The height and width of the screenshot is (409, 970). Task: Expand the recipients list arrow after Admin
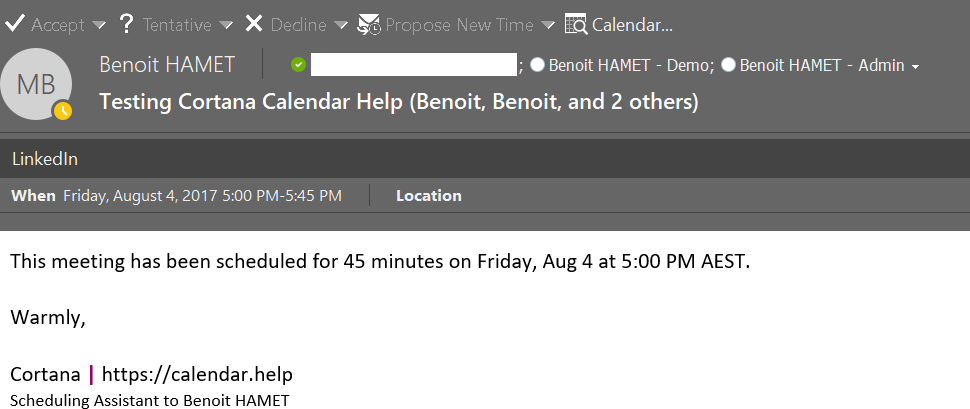click(914, 67)
